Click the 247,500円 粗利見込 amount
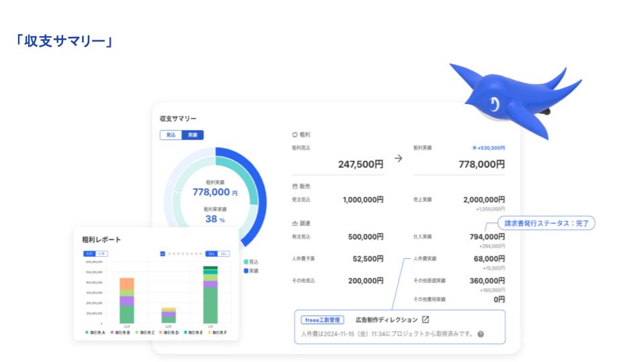 (361, 164)
